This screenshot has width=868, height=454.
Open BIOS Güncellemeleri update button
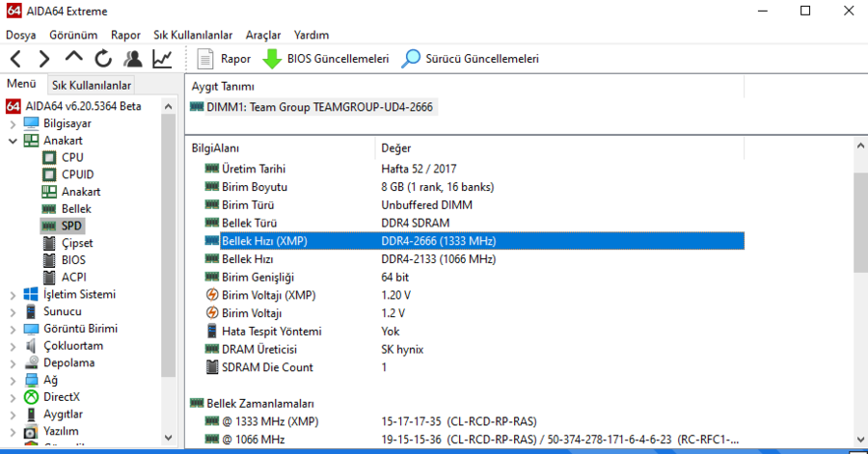tap(327, 59)
